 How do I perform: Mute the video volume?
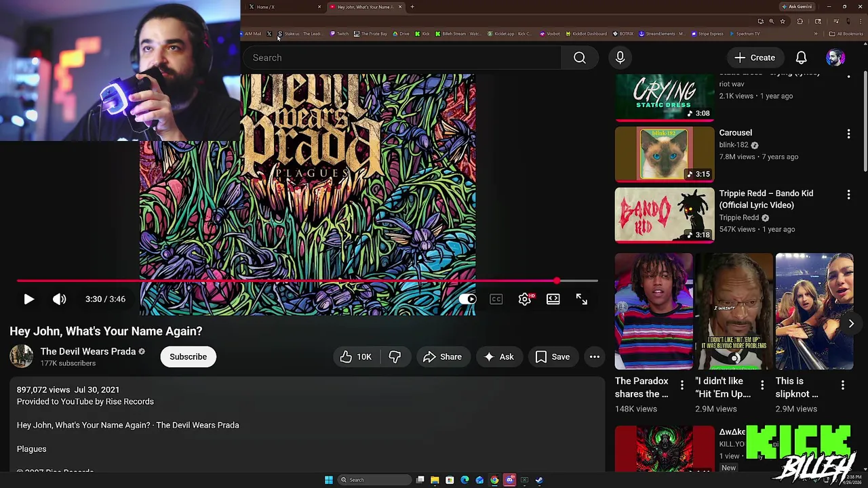point(60,299)
